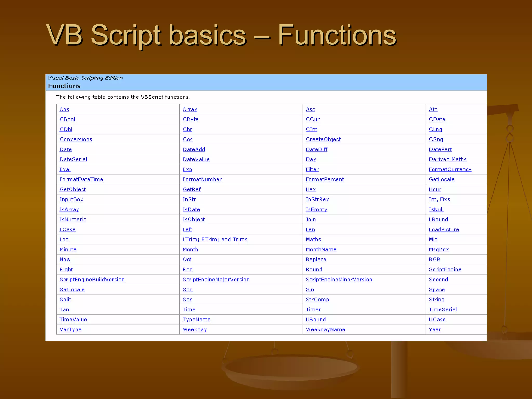Open the ScriptEngineMinorVersion link
Screen dimensions: 532x399
[x=339, y=279]
